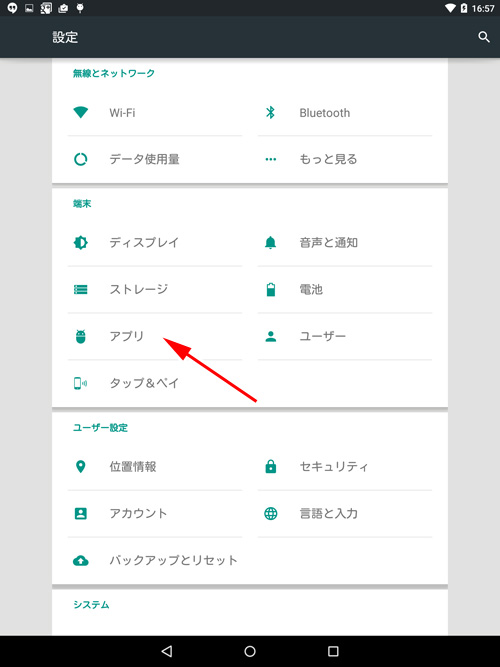
Task: Tap the ストレージ storage icon
Action: click(80, 290)
